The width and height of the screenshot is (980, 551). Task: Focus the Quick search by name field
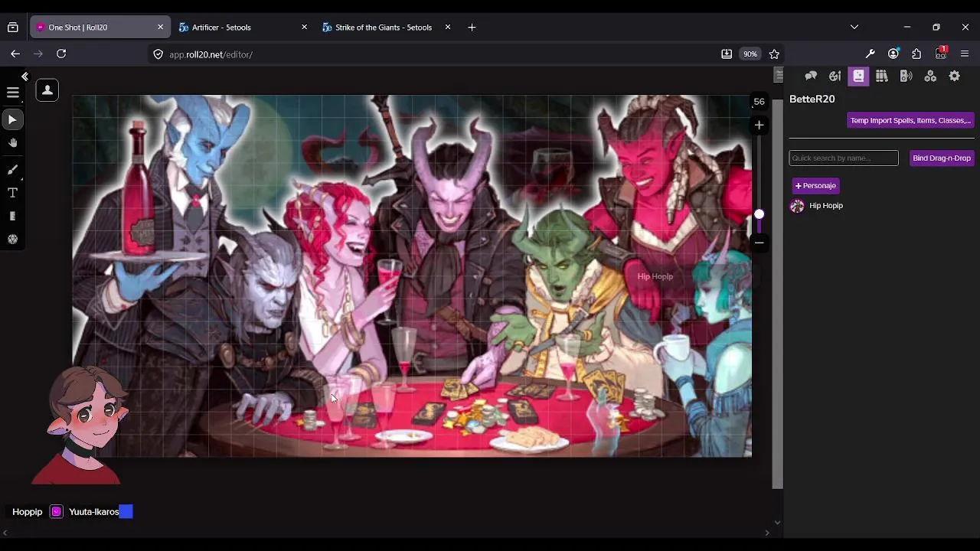[x=844, y=158]
